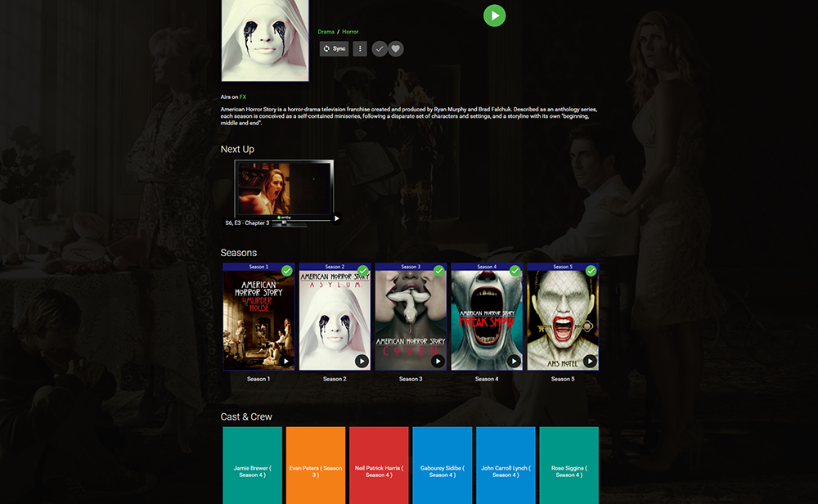818x504 pixels.
Task: Open the Rose Siggins cast card
Action: pos(569,466)
